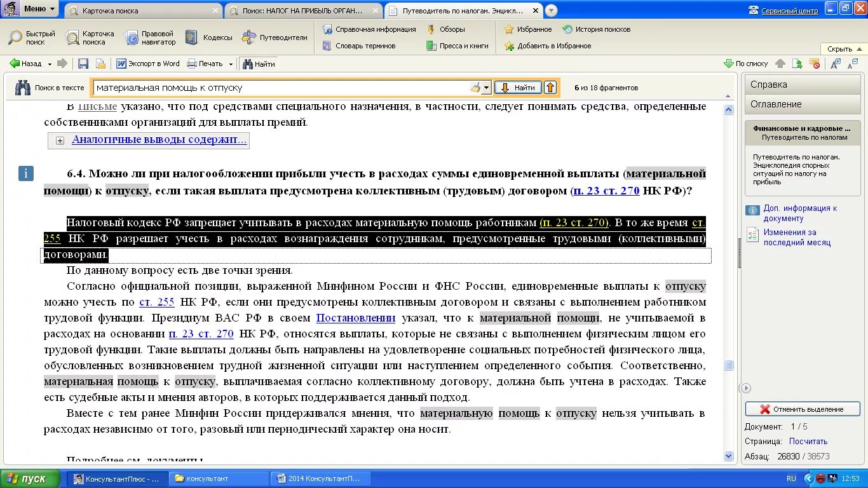
Task: Go back with Назад arrow
Action: point(25,64)
